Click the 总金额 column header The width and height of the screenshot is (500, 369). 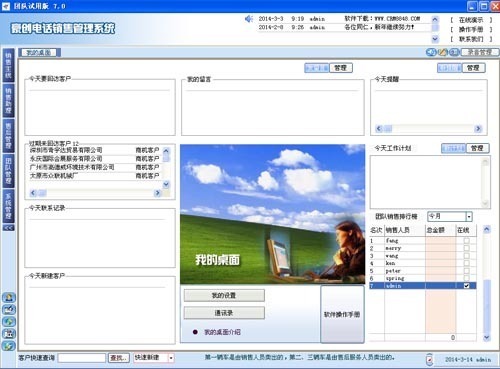tap(440, 230)
